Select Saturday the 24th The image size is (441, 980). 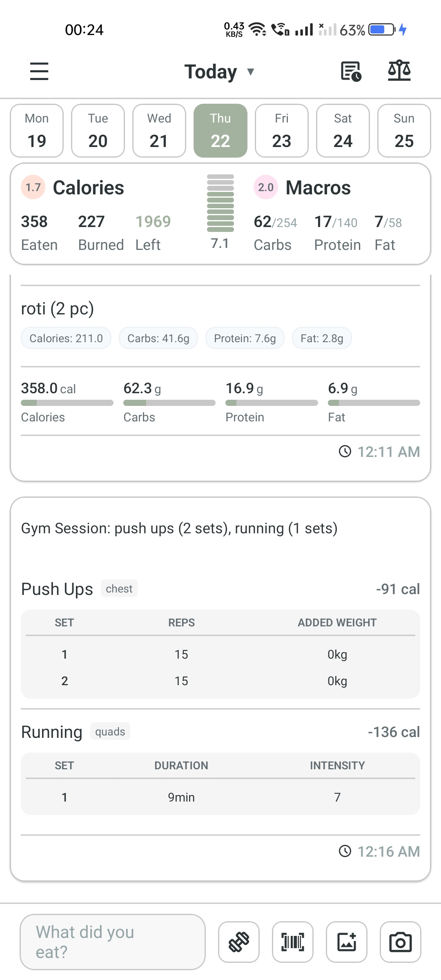(x=343, y=130)
